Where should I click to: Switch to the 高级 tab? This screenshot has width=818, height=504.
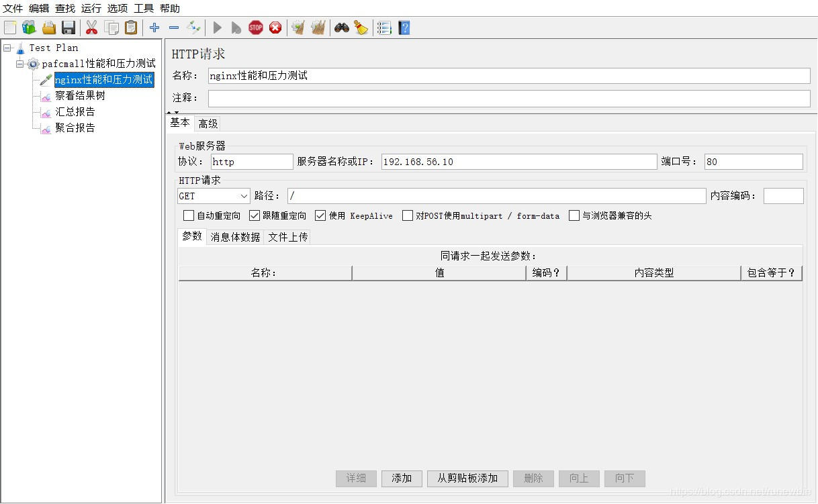208,123
